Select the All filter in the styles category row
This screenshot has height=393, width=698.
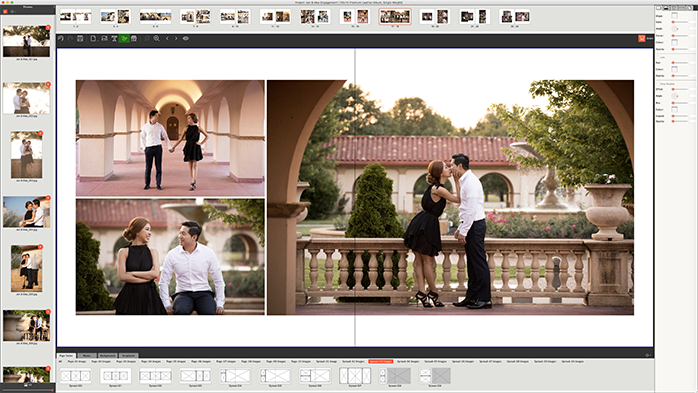[x=61, y=361]
